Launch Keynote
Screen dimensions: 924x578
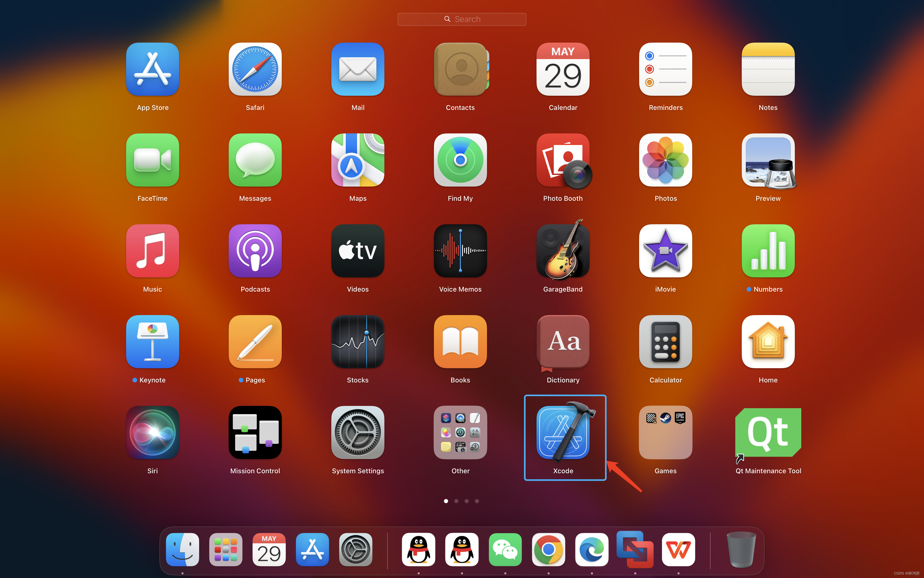click(152, 341)
